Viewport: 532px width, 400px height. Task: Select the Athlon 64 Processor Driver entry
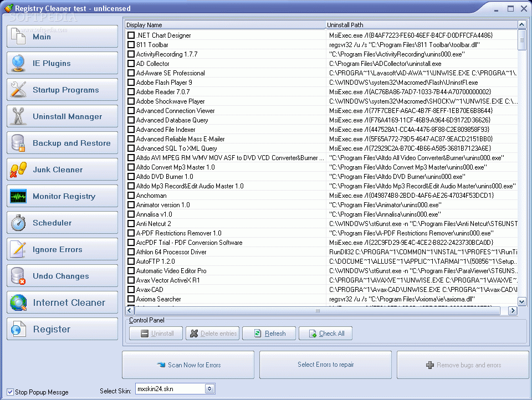pos(171,252)
